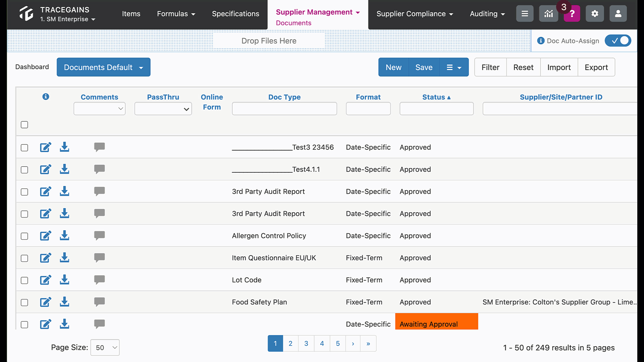
Task: Click the Filter button
Action: [490, 67]
